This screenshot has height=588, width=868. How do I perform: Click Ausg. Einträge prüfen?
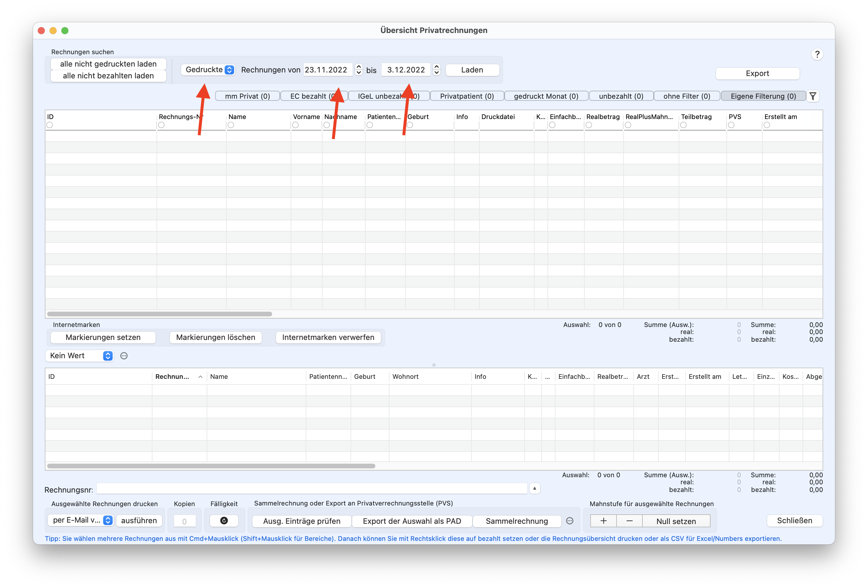click(x=302, y=521)
